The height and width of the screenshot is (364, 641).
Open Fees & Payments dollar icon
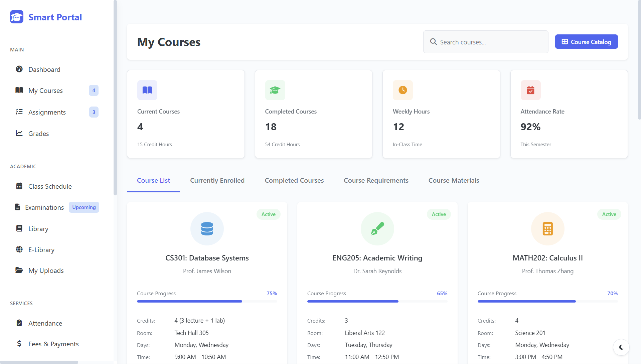pos(19,344)
